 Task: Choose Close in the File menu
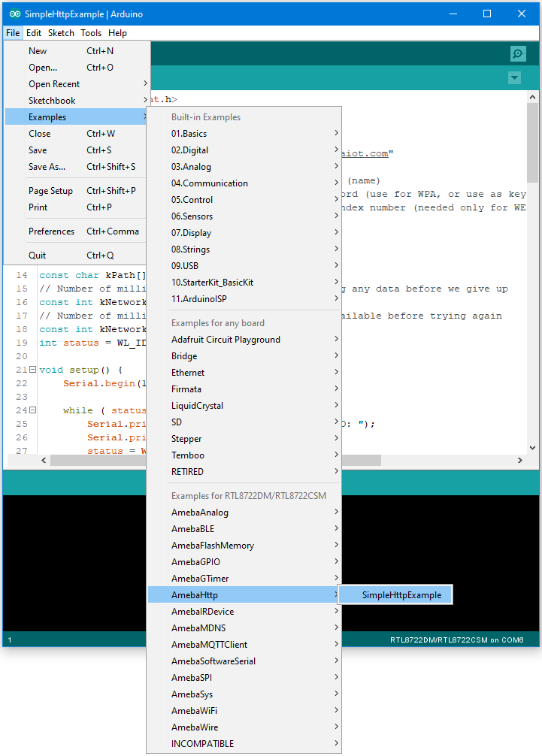(x=77, y=134)
